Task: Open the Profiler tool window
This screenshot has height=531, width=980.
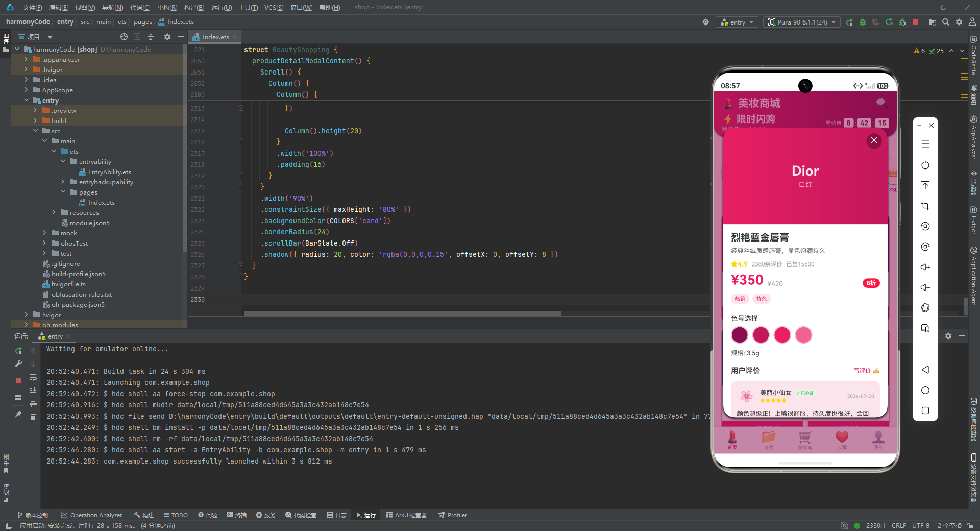Action: click(x=453, y=515)
